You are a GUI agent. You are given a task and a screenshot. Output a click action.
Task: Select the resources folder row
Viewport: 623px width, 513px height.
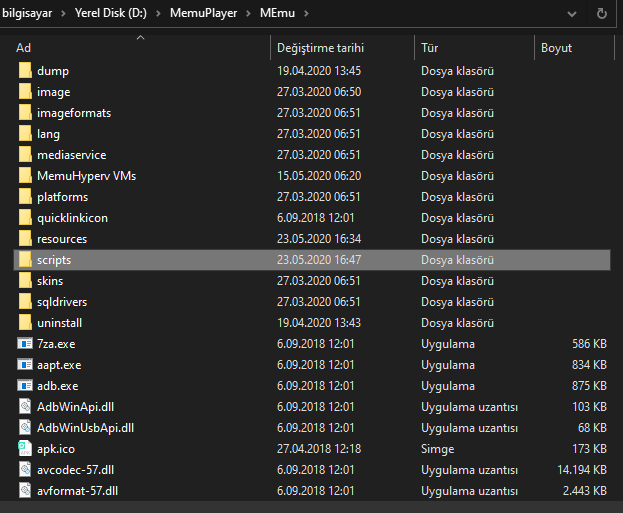[62, 239]
